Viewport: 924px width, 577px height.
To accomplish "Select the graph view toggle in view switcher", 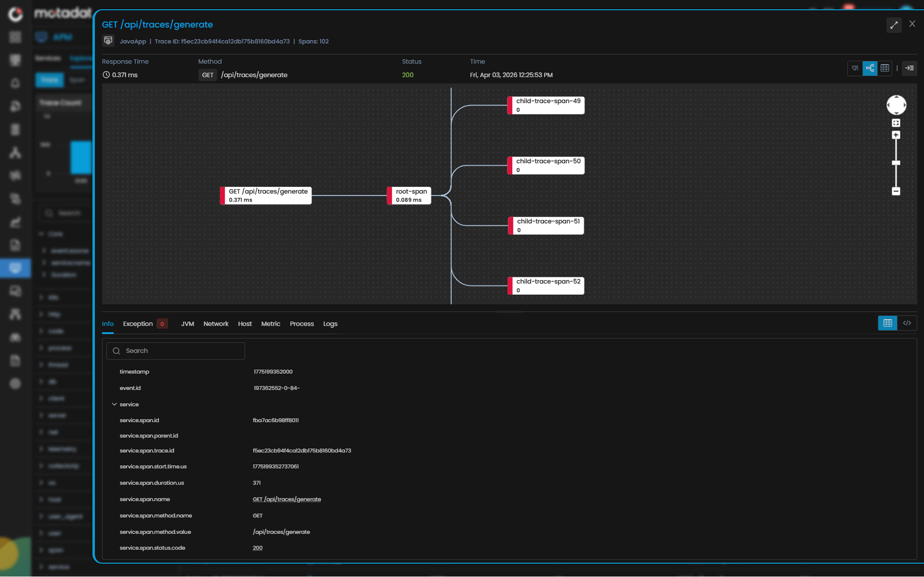I will click(870, 68).
